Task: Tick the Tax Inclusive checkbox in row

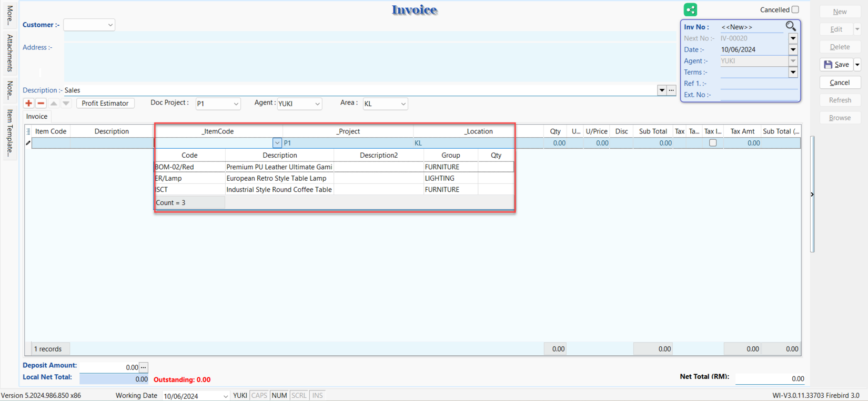Action: coord(713,143)
